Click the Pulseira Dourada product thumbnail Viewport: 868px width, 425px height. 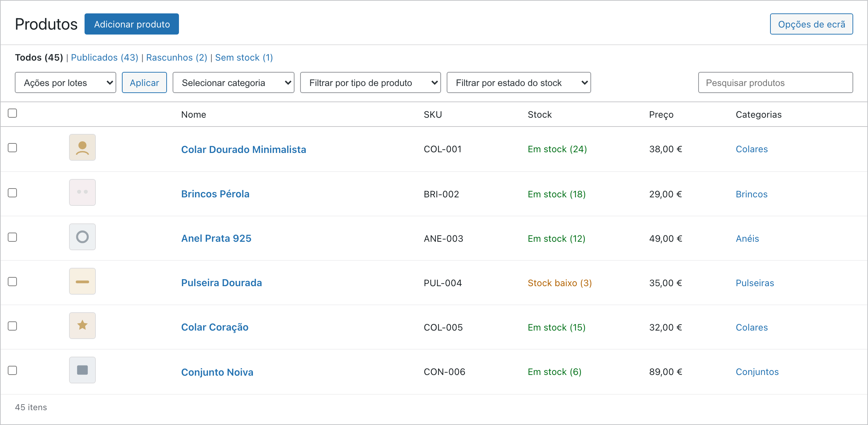[x=82, y=281]
